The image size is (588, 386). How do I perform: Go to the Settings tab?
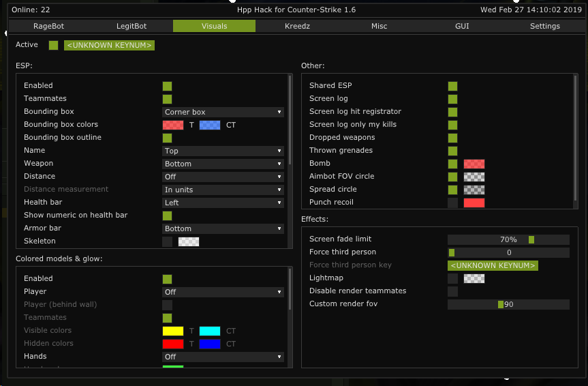click(544, 26)
